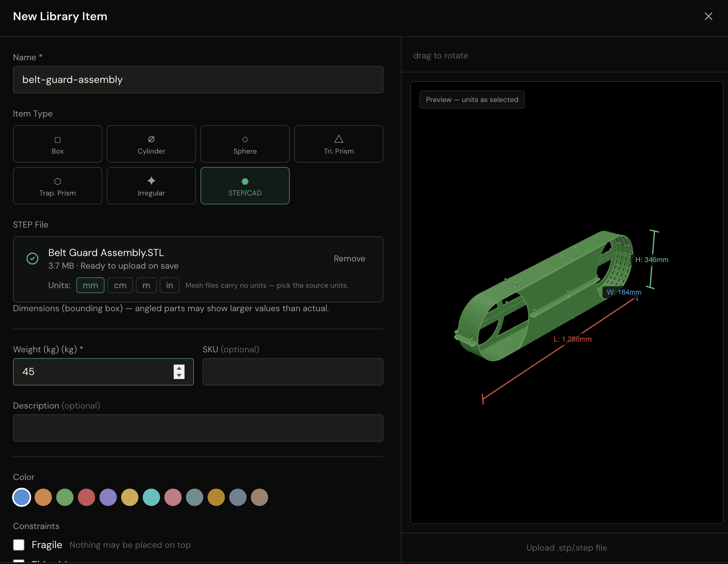Click the L: 1,286mm dimension label
This screenshot has width=728, height=564.
click(573, 339)
